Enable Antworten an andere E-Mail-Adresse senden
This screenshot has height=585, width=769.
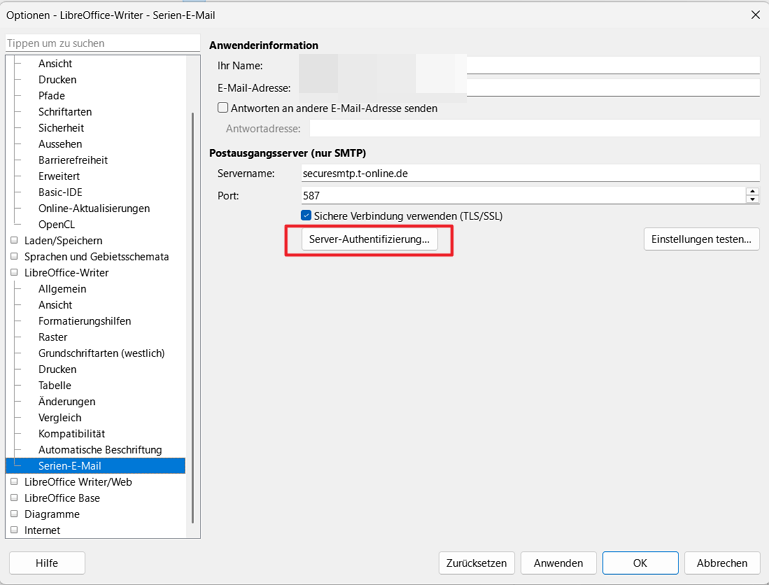[223, 108]
